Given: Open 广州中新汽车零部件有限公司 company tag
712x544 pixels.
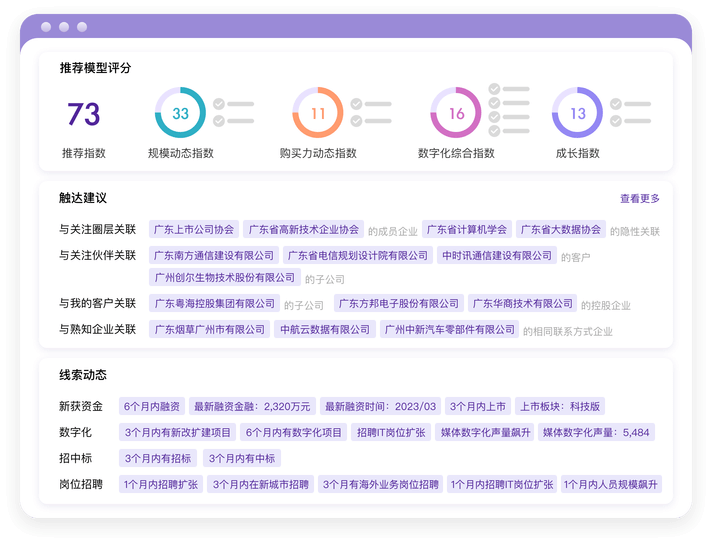Looking at the screenshot, I should click(449, 329).
